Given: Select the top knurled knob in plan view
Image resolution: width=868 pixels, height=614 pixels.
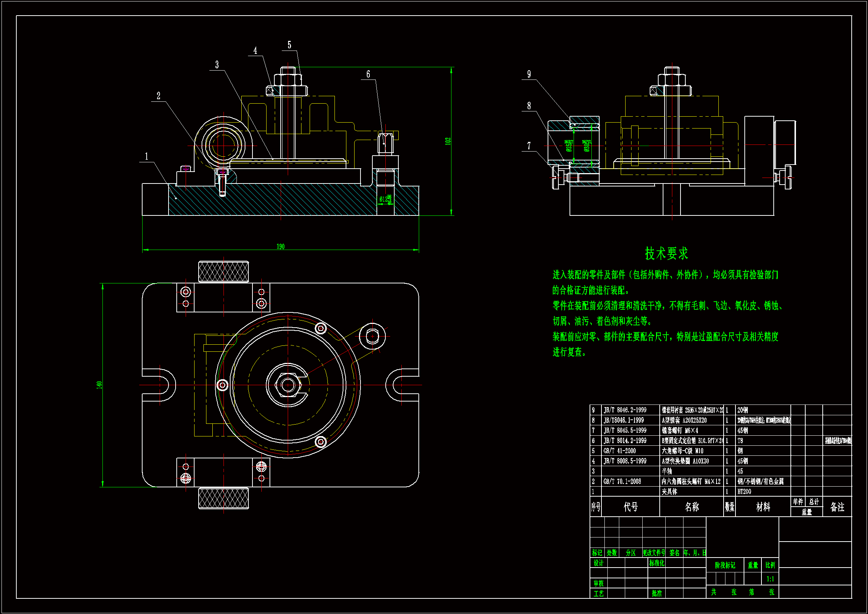Looking at the screenshot, I should coord(223,271).
